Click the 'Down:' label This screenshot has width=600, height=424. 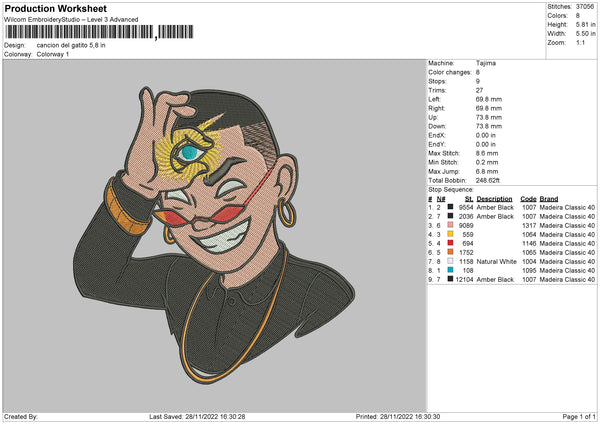pyautogui.click(x=437, y=126)
